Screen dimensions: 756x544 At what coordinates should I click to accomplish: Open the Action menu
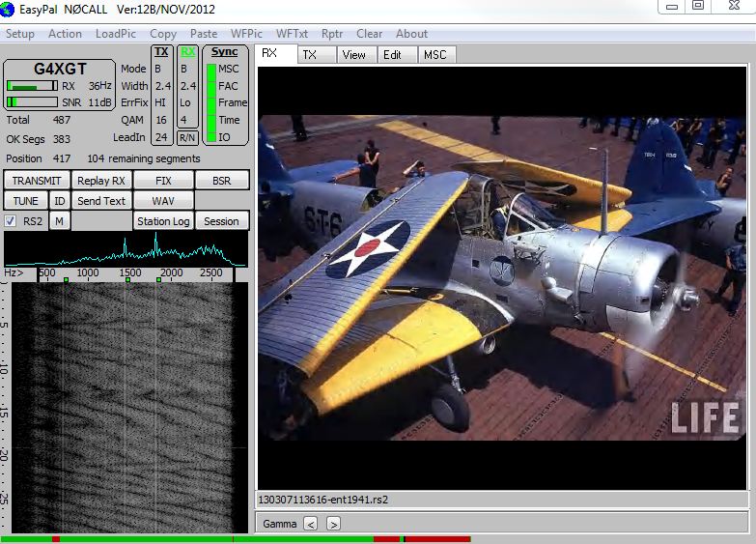click(x=65, y=34)
